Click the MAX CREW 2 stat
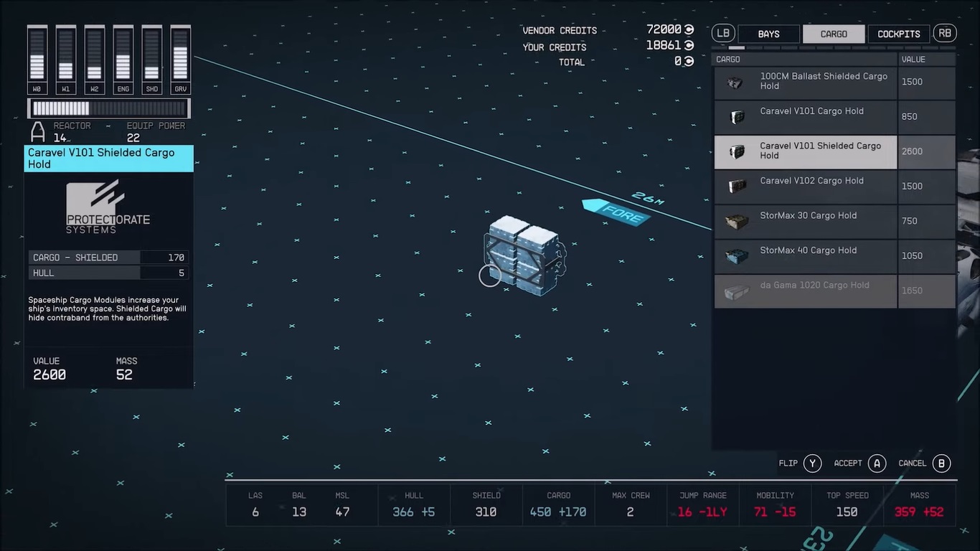Image resolution: width=980 pixels, height=551 pixels. pyautogui.click(x=631, y=505)
